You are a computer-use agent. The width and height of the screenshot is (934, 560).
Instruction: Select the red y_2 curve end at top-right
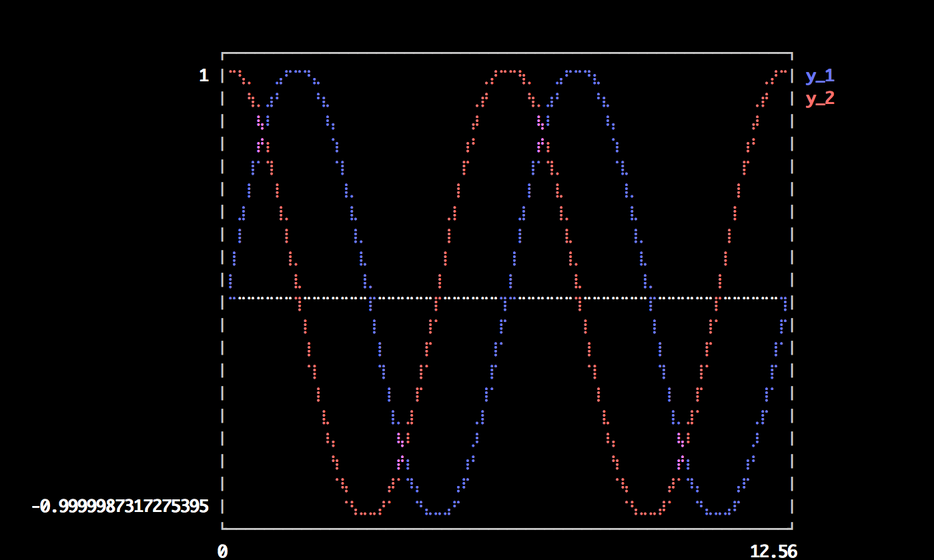(x=785, y=71)
